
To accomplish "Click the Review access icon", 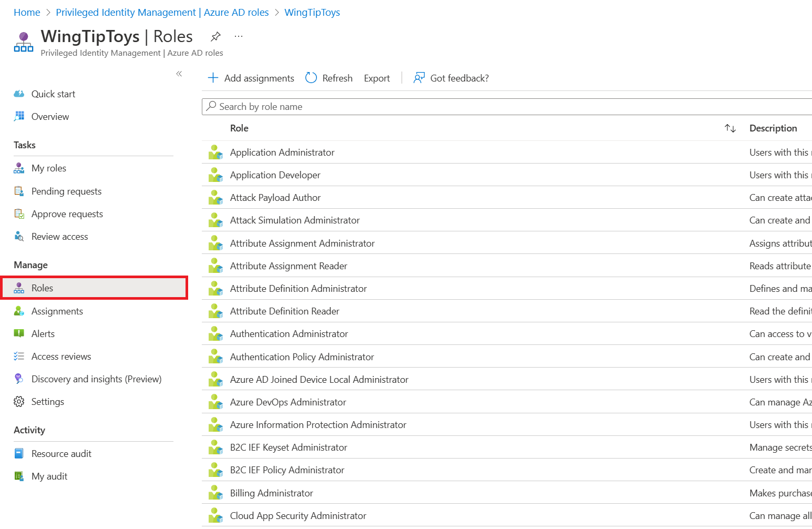I will (19, 236).
